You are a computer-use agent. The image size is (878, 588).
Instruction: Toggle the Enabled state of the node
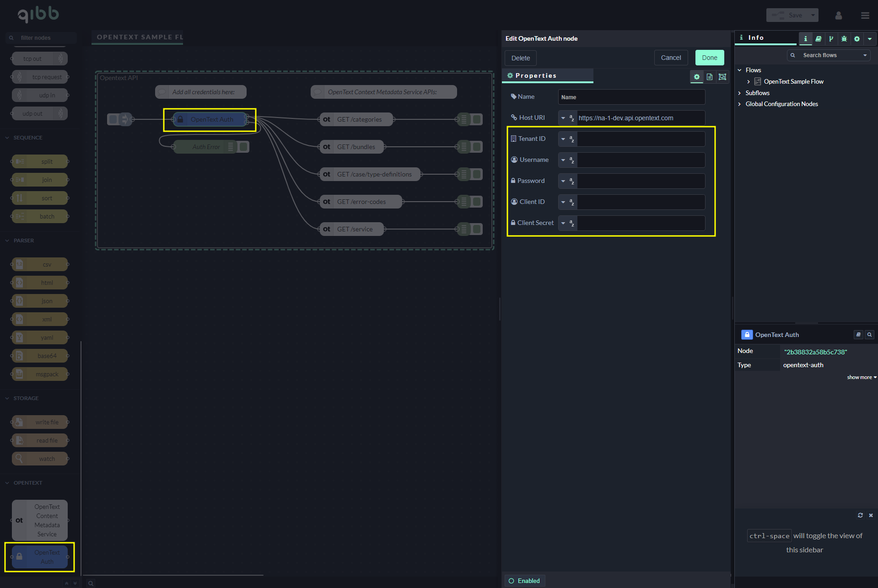[x=524, y=581]
